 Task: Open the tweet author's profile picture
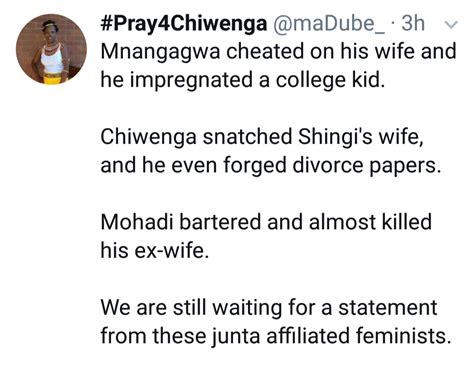(51, 49)
